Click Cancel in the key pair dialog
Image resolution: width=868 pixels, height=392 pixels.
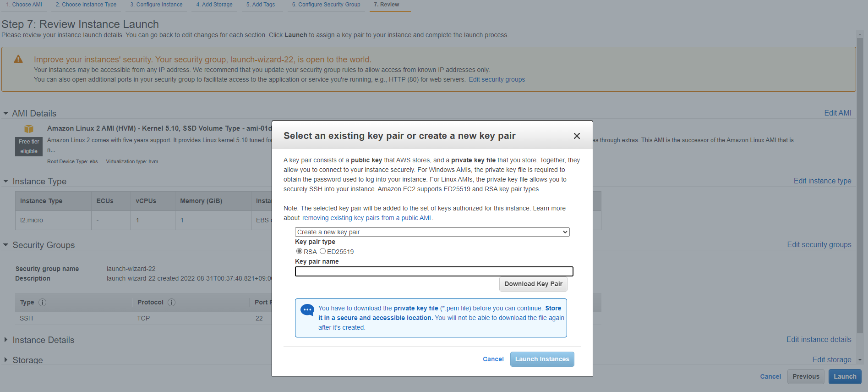493,359
